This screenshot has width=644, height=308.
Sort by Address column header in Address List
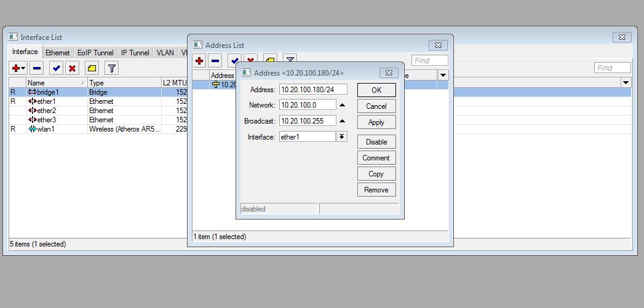pyautogui.click(x=222, y=76)
